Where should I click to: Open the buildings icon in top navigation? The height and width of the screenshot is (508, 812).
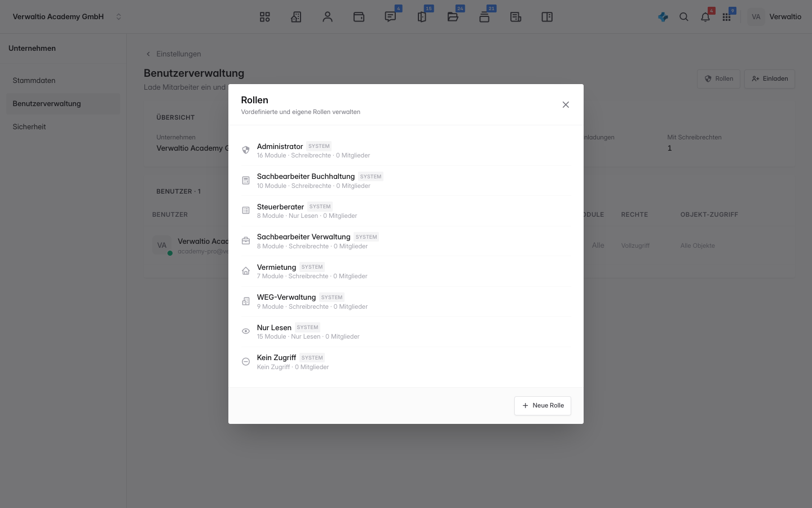pyautogui.click(x=296, y=17)
